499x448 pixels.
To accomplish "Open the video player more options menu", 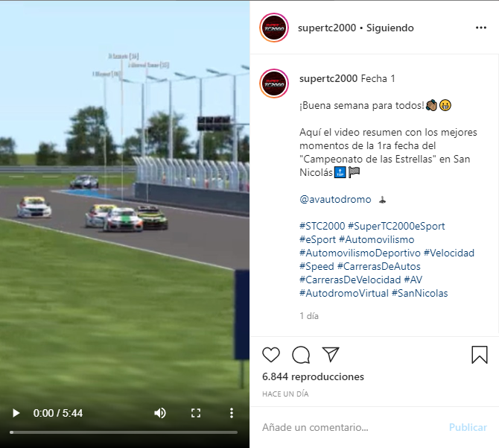I will (x=232, y=413).
